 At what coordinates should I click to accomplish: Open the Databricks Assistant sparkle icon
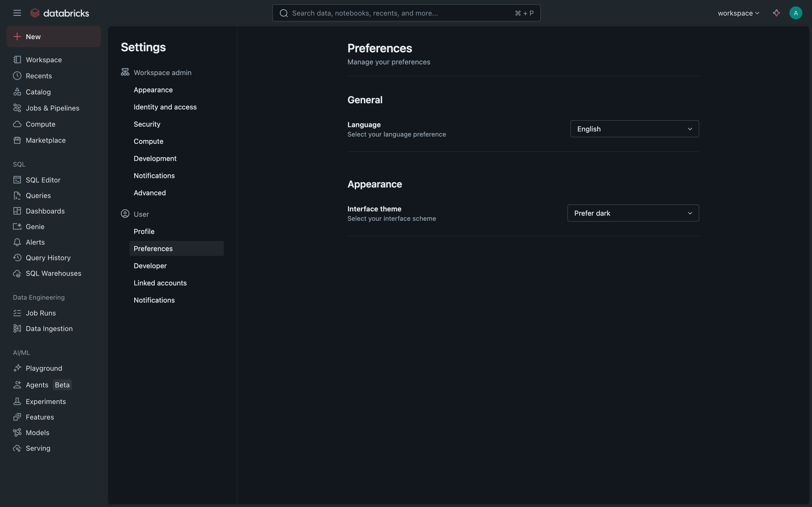pyautogui.click(x=776, y=13)
